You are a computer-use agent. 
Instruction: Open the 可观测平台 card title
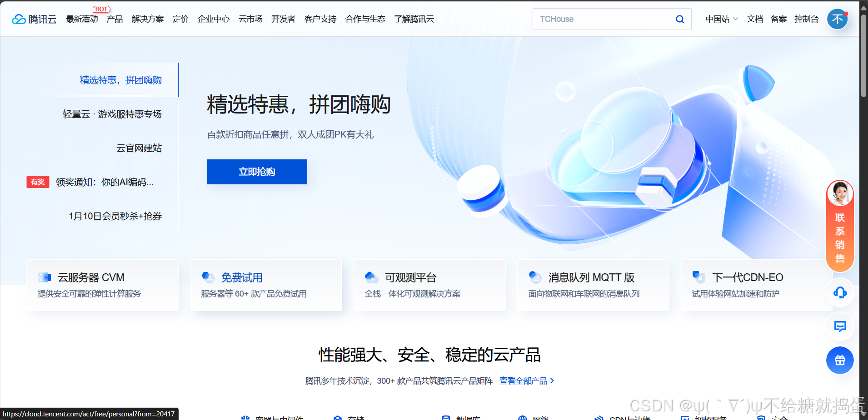coord(411,277)
